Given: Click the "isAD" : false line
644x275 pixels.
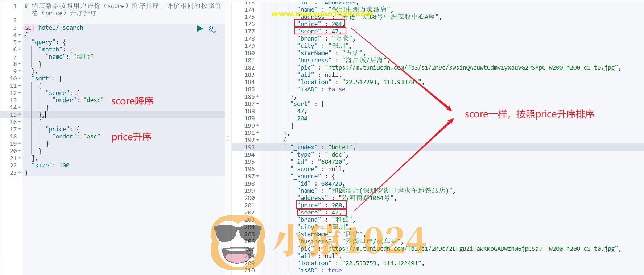Looking at the screenshot, I should (x=321, y=89).
